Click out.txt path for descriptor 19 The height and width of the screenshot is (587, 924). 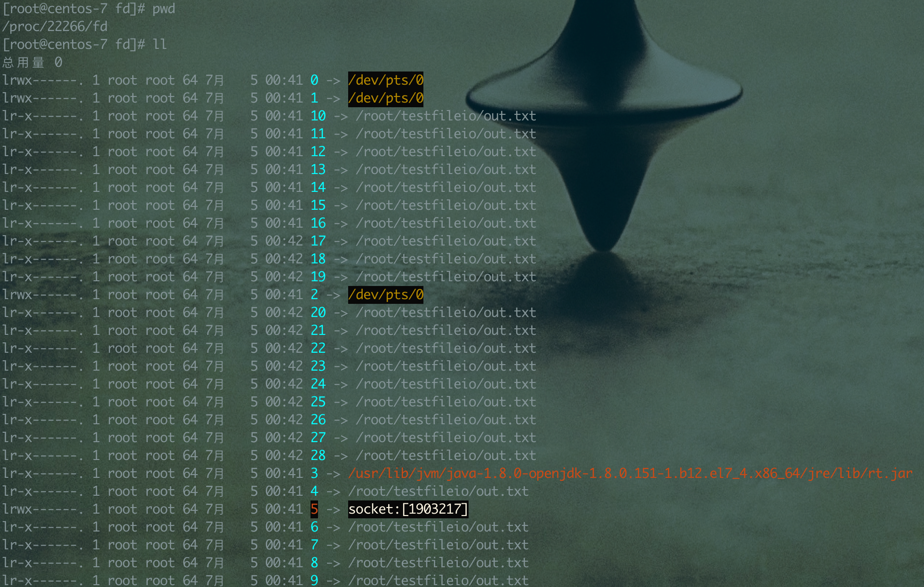[446, 277]
